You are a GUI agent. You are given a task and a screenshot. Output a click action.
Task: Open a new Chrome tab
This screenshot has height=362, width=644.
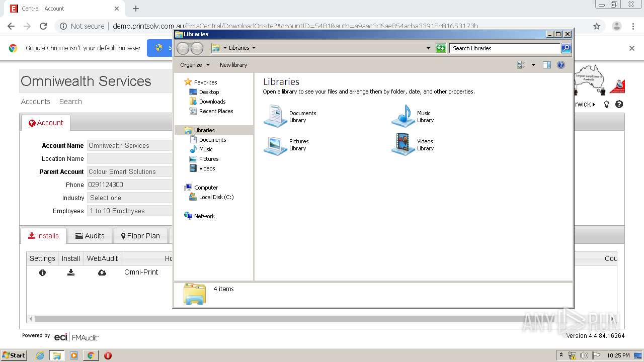pyautogui.click(x=136, y=9)
